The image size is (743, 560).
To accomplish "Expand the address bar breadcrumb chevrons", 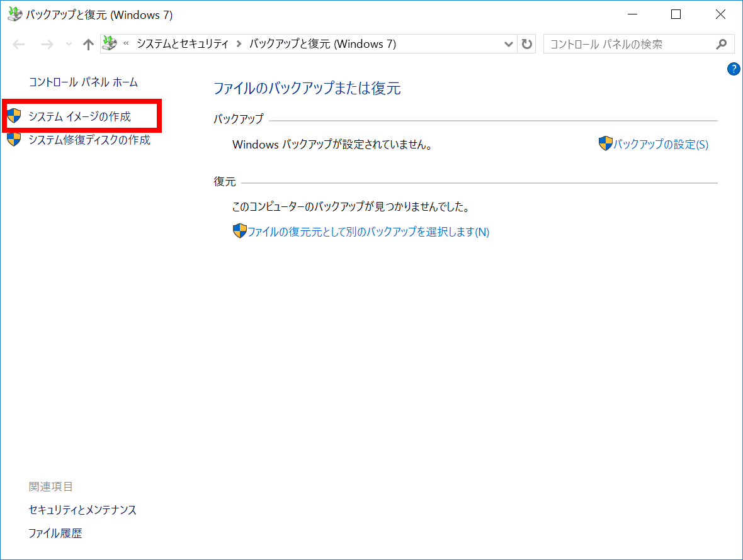I will [126, 43].
